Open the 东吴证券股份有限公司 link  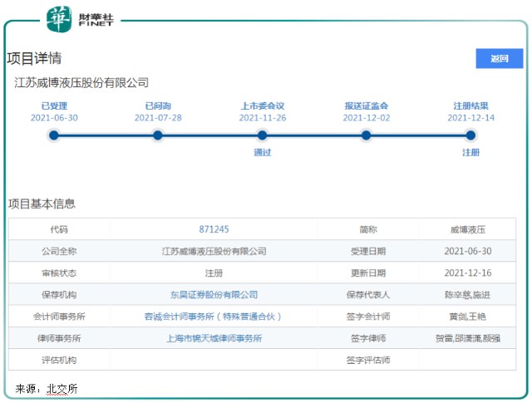point(214,294)
